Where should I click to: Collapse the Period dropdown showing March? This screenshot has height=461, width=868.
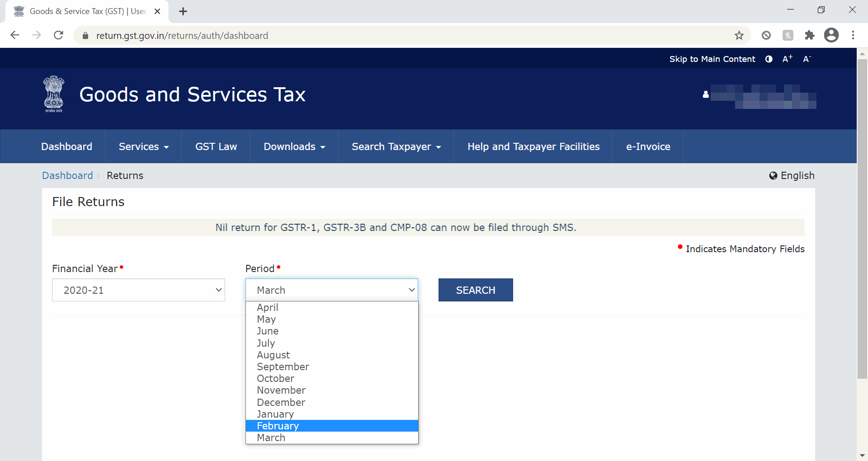pos(332,290)
